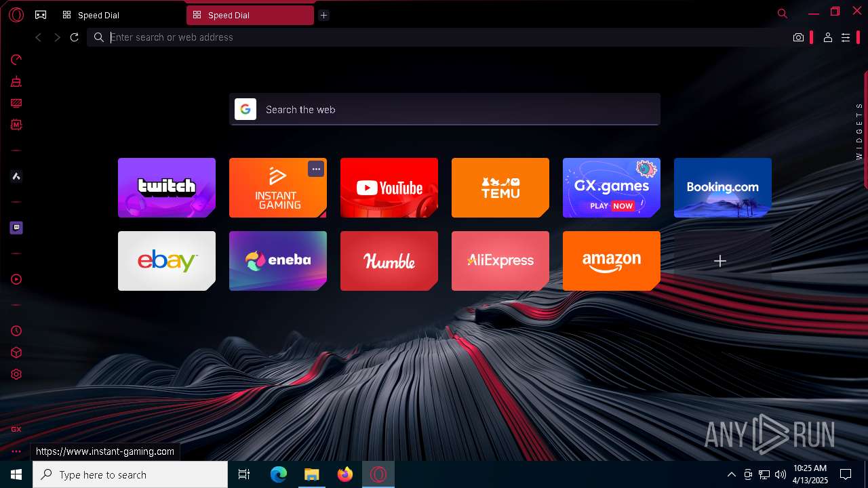Open the Aria AI sidebar icon
Screen dimensions: 868x488
[16, 176]
